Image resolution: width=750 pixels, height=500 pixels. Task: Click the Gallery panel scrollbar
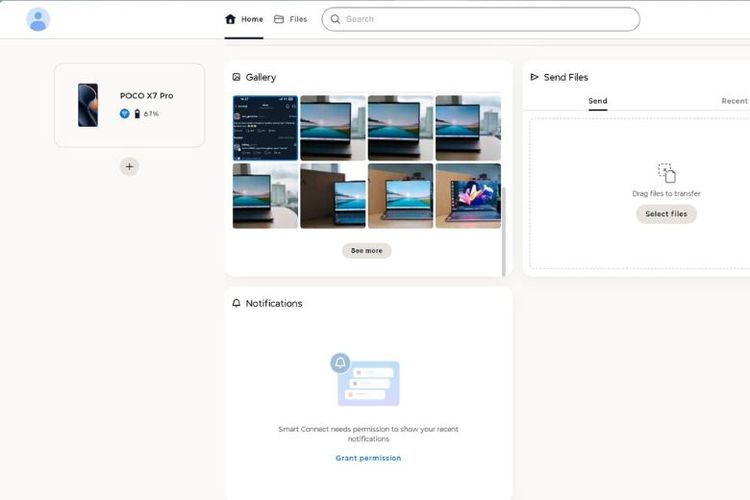coord(503,231)
